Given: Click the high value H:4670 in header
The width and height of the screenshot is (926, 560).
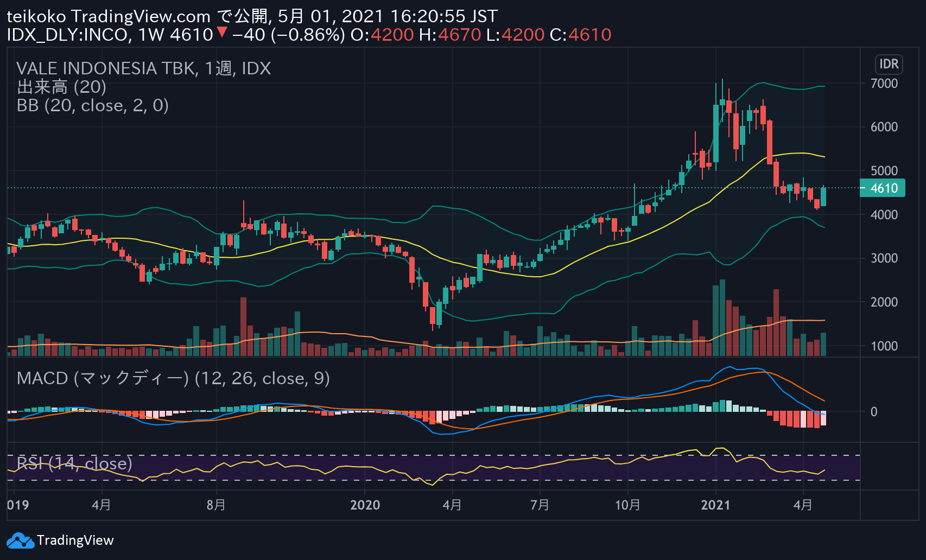Looking at the screenshot, I should tap(450, 35).
